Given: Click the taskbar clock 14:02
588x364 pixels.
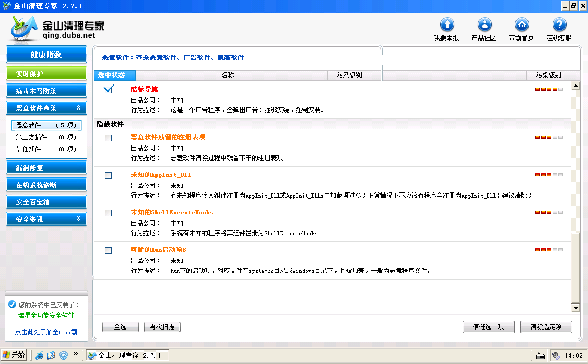Looking at the screenshot, I should (x=573, y=355).
